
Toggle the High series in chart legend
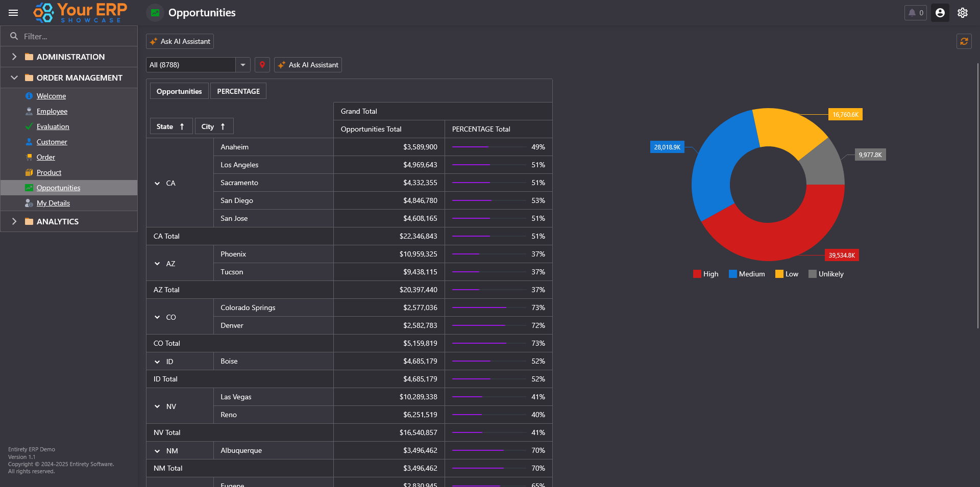[705, 274]
